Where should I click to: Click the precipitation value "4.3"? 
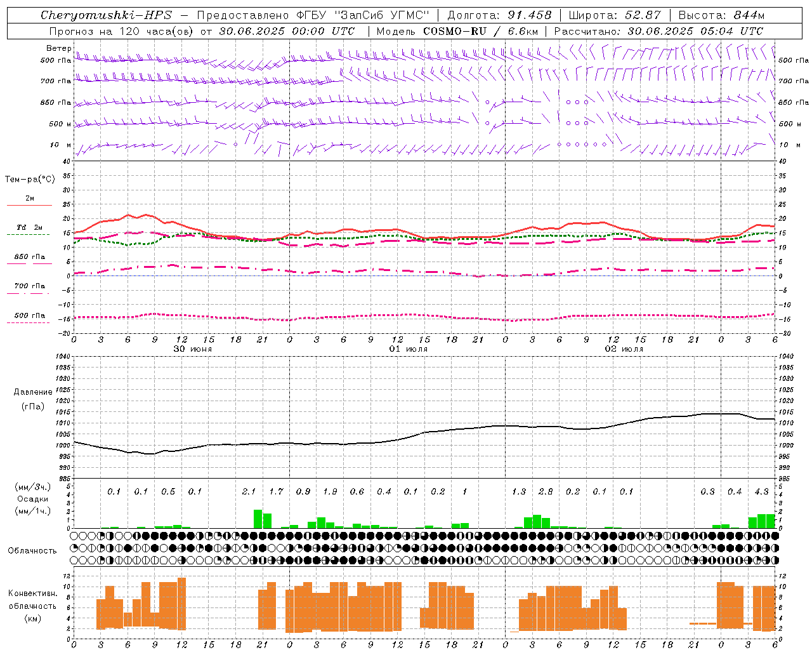click(761, 491)
